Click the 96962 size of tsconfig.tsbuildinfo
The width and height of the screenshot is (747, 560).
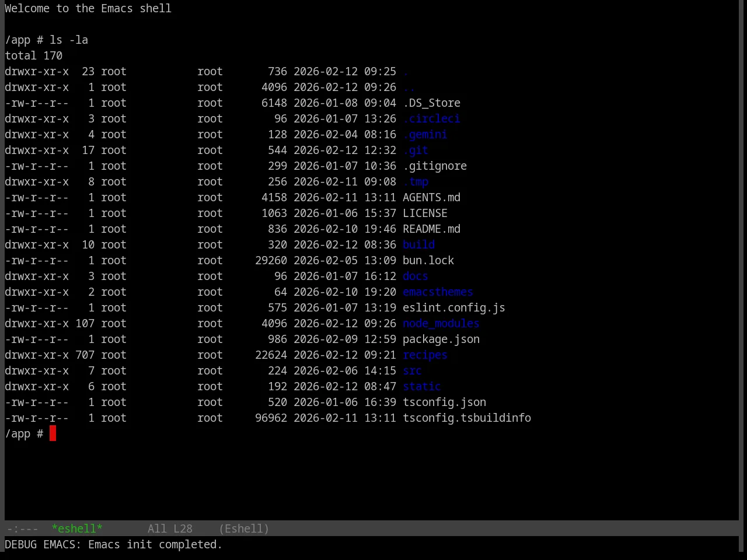(x=271, y=418)
